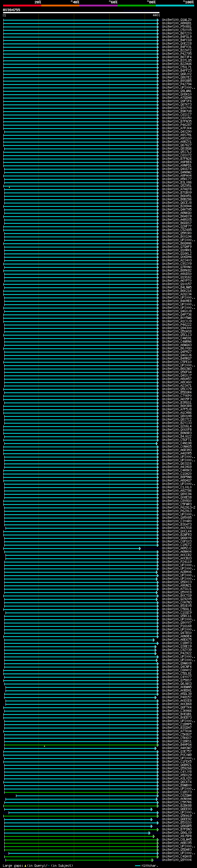Click the purple ~60% identity legend bar

coord(99,6)
